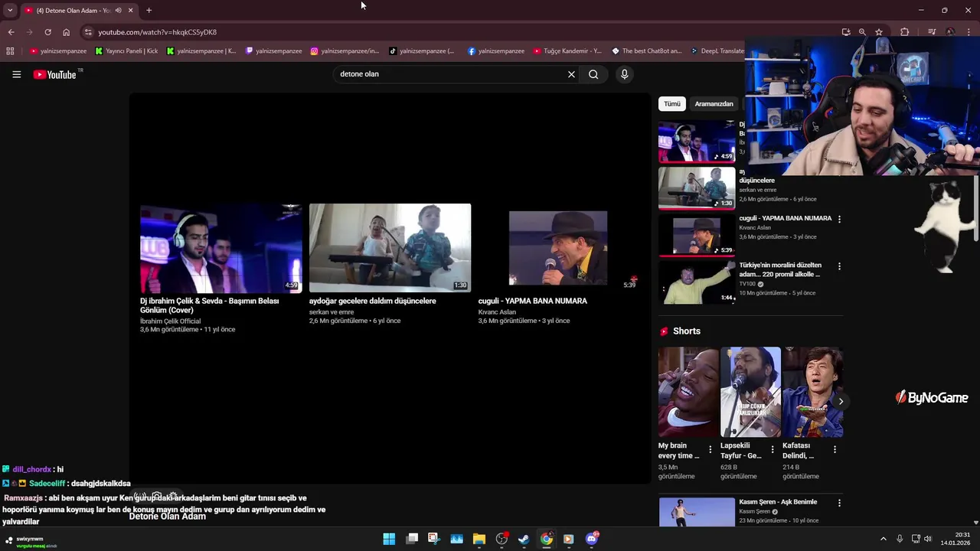Start voice search with the microphone
This screenshot has width=980, height=551.
click(x=624, y=74)
